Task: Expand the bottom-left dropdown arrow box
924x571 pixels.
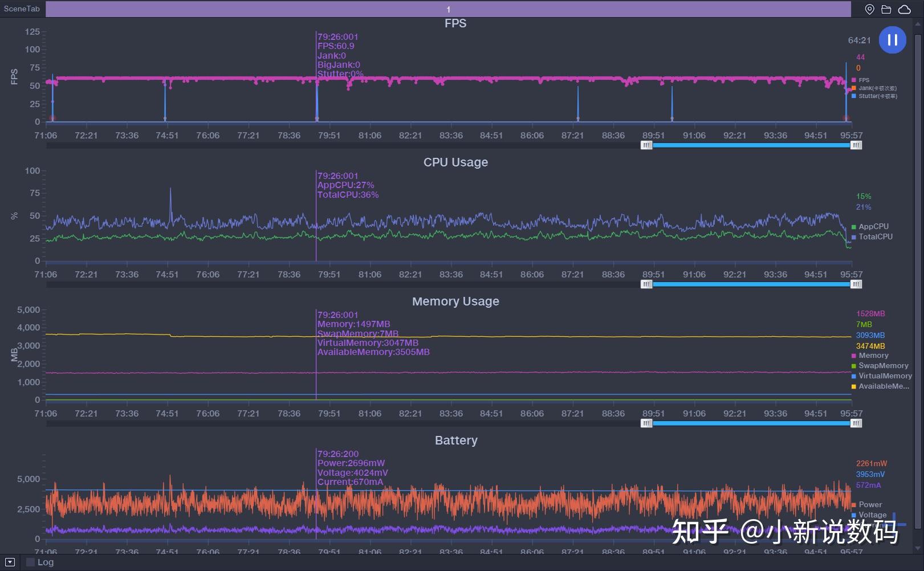Action: point(10,562)
